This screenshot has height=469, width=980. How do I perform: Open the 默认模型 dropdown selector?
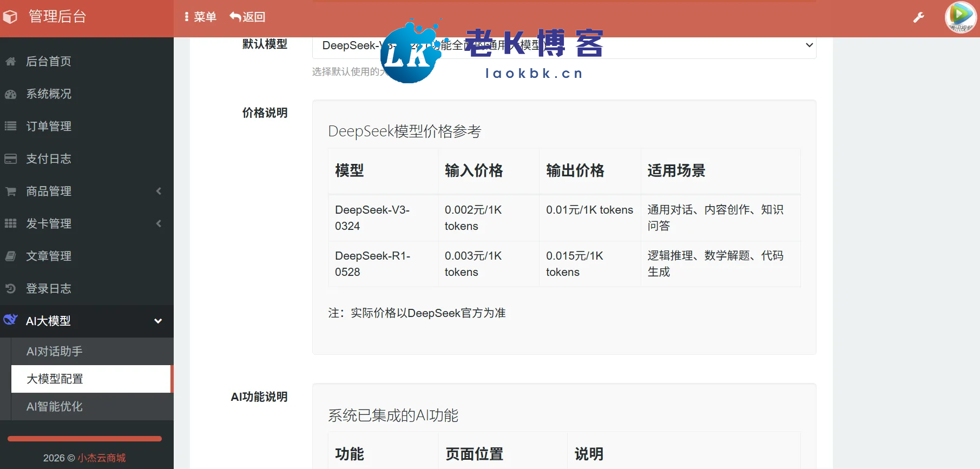coord(564,47)
